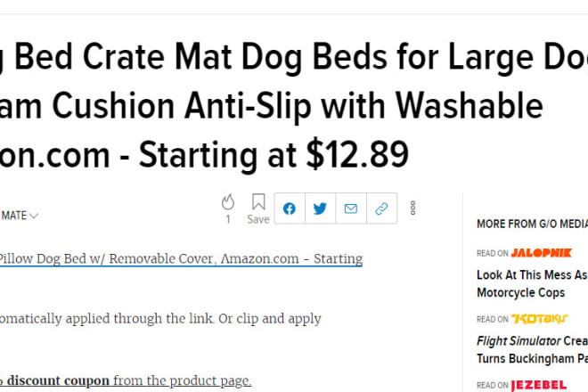Image resolution: width=588 pixels, height=392 pixels.
Task: Click the like count number 1
Action: click(227, 219)
